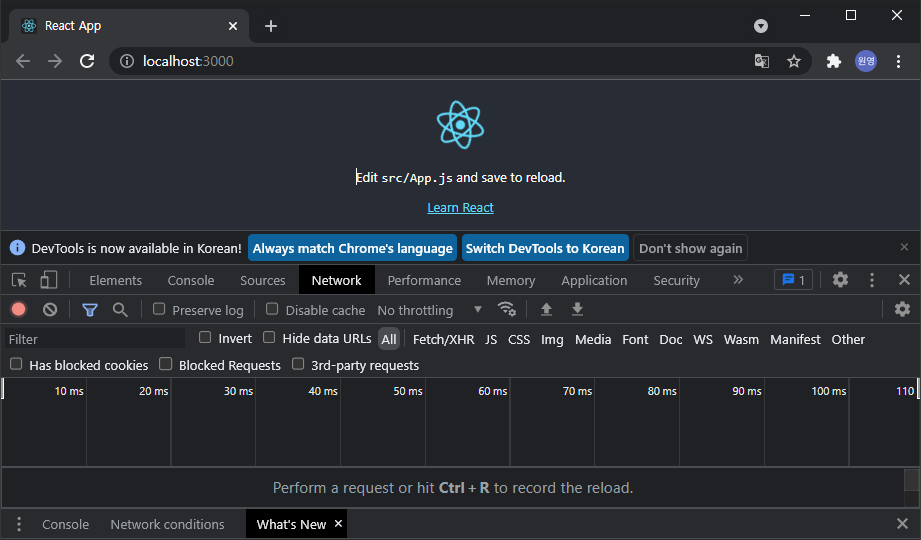Expand more DevTools tabs chevron
This screenshot has height=540, width=921.
tap(738, 280)
